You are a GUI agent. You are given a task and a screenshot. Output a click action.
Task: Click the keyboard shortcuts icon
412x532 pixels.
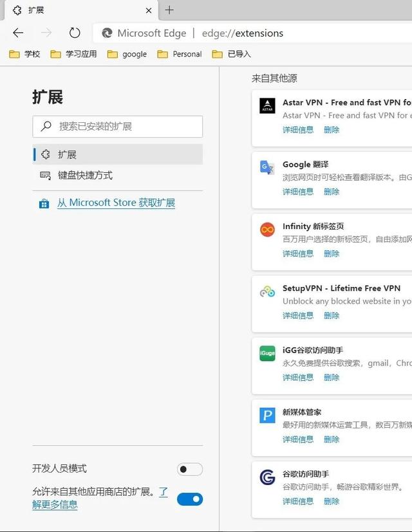[x=45, y=176]
